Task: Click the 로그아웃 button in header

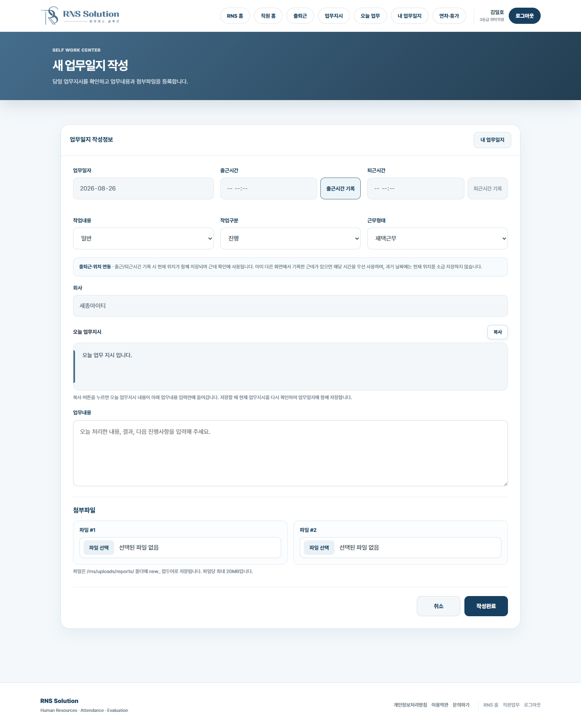Action: point(525,16)
